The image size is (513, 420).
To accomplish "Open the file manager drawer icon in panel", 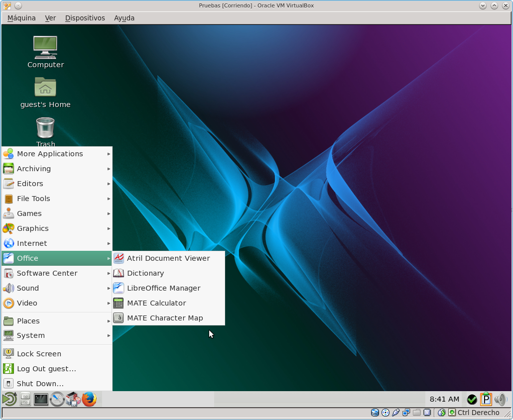I will [x=25, y=399].
